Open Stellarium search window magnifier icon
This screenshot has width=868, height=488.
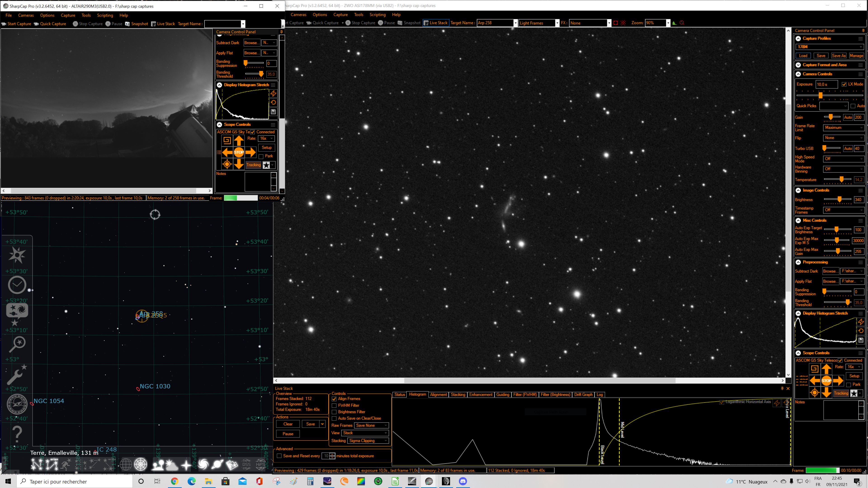[x=17, y=344]
